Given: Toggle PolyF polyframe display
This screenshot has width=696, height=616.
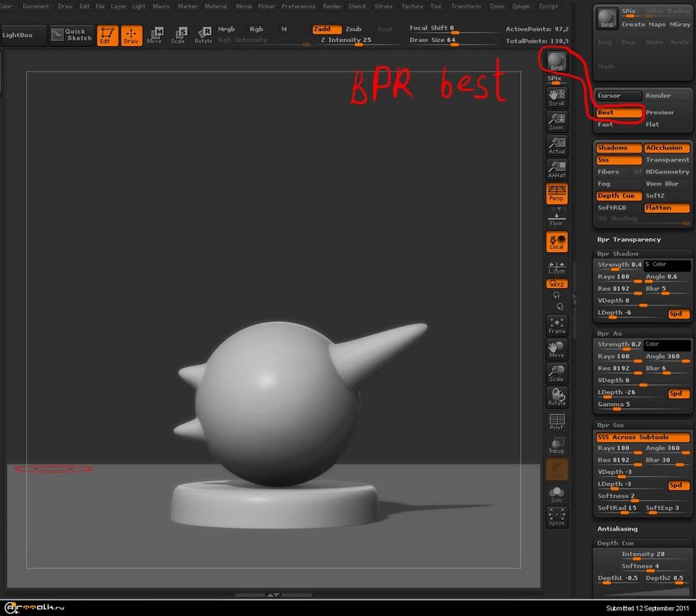Looking at the screenshot, I should (x=556, y=421).
